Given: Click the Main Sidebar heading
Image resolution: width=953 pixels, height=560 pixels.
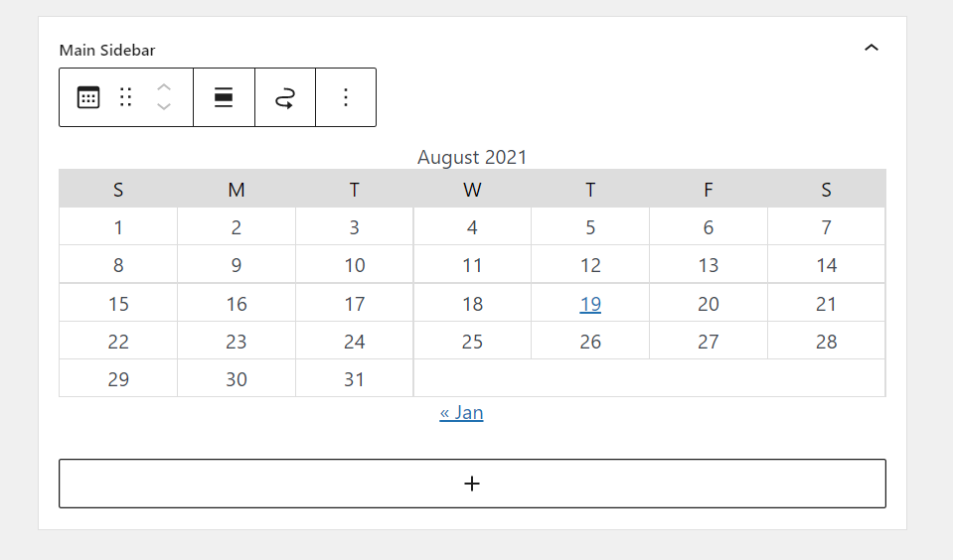Looking at the screenshot, I should [x=107, y=50].
